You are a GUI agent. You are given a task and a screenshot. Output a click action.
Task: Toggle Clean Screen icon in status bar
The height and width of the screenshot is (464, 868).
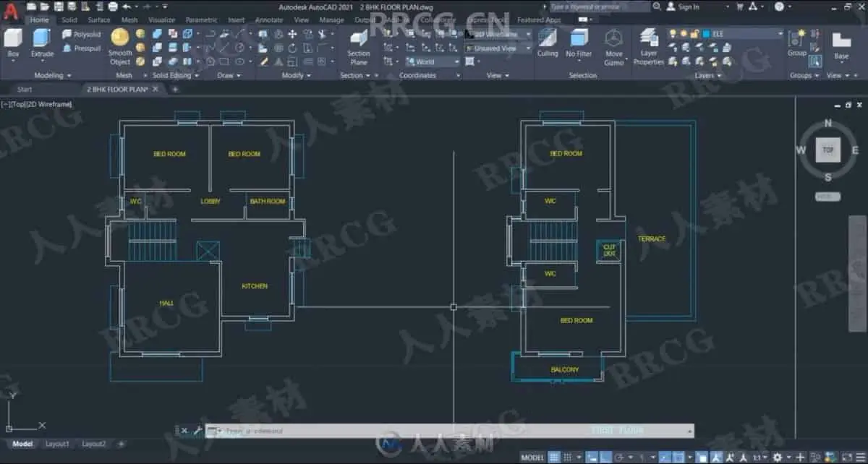[x=846, y=457]
